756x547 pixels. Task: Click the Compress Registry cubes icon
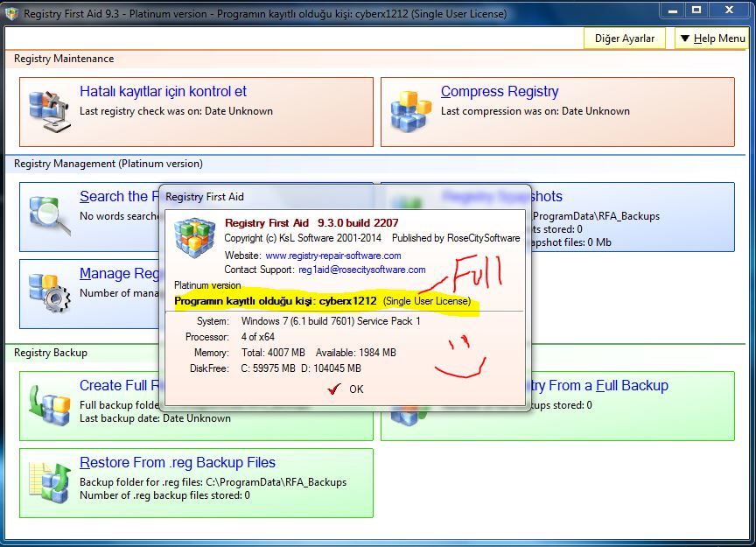coord(410,111)
